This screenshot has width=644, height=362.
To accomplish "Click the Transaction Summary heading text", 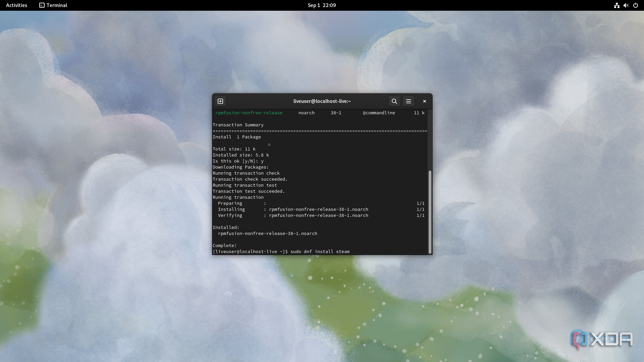I will (238, 125).
